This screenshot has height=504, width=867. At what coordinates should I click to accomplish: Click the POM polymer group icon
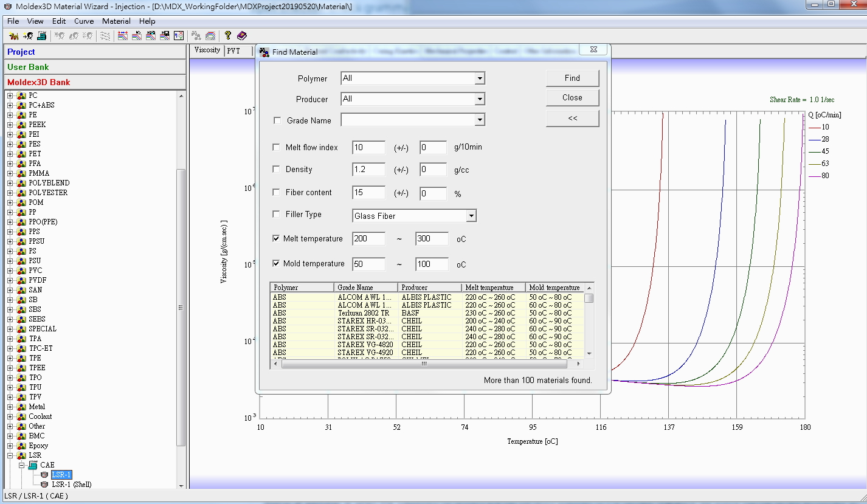[21, 202]
